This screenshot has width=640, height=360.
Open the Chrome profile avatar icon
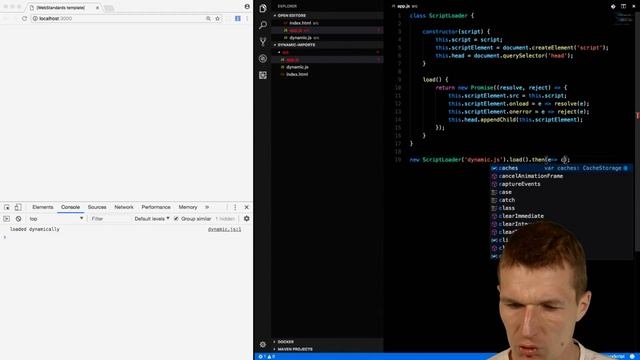point(247,7)
